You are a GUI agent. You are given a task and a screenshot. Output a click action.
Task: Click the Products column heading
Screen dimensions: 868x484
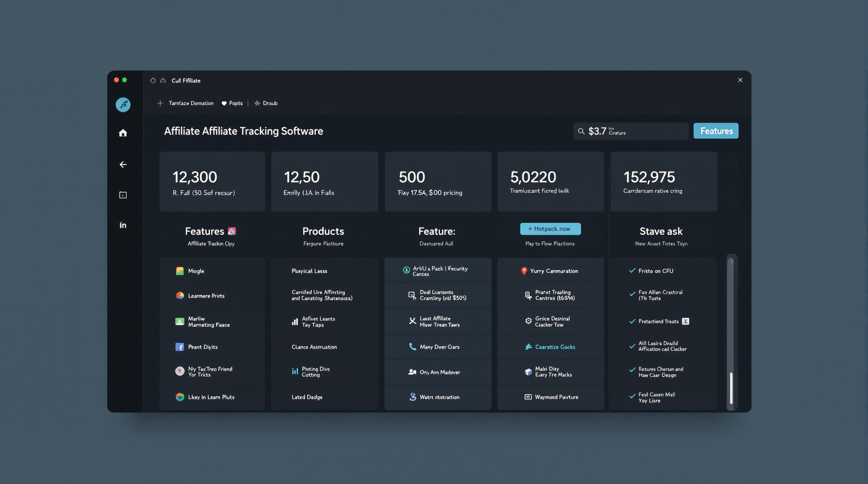pos(323,231)
